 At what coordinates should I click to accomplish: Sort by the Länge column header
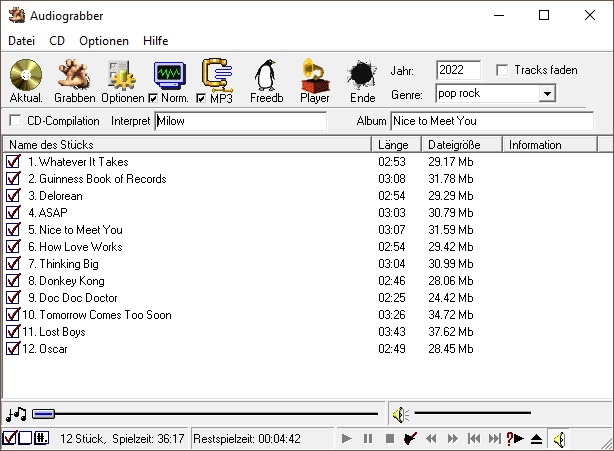(x=394, y=145)
